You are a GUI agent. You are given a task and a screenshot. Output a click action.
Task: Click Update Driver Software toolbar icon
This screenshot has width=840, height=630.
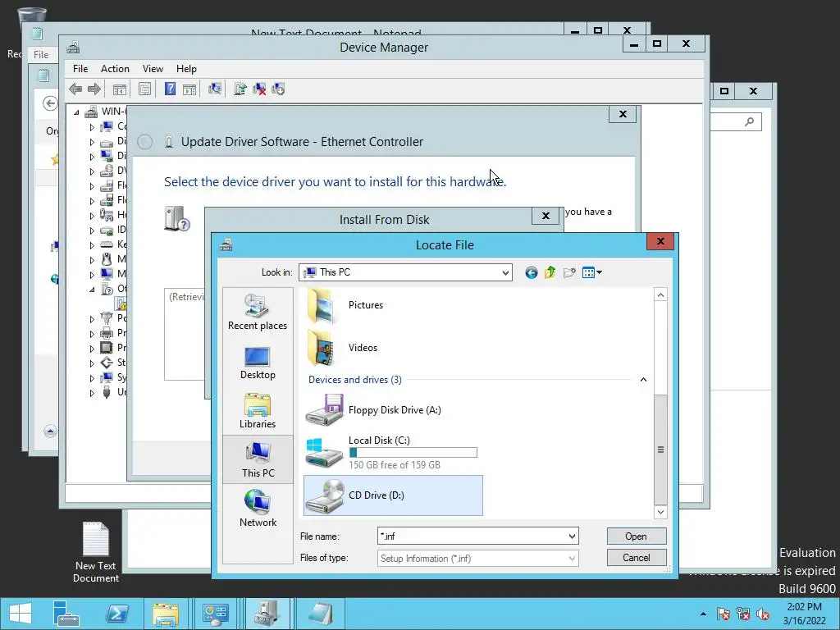pos(240,89)
